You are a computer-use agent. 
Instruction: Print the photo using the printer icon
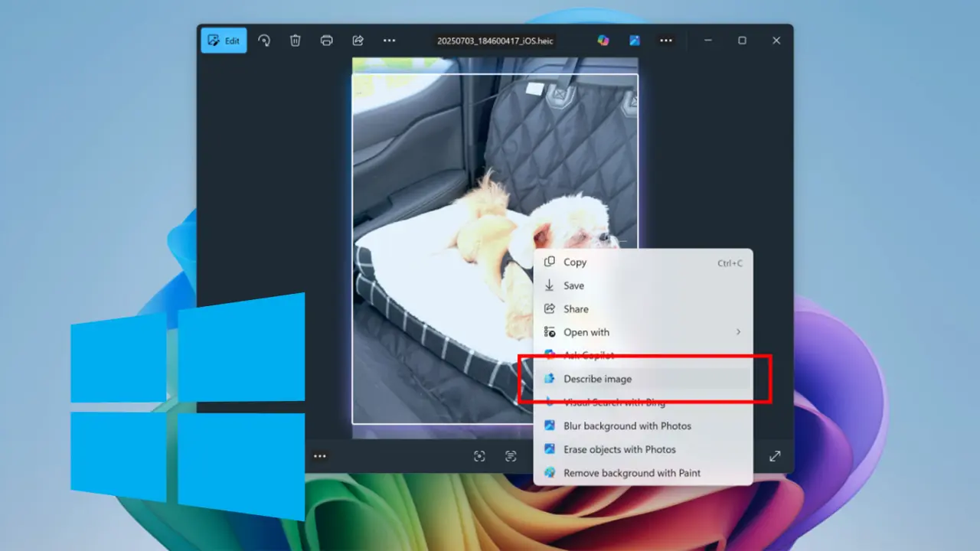[x=327, y=41]
